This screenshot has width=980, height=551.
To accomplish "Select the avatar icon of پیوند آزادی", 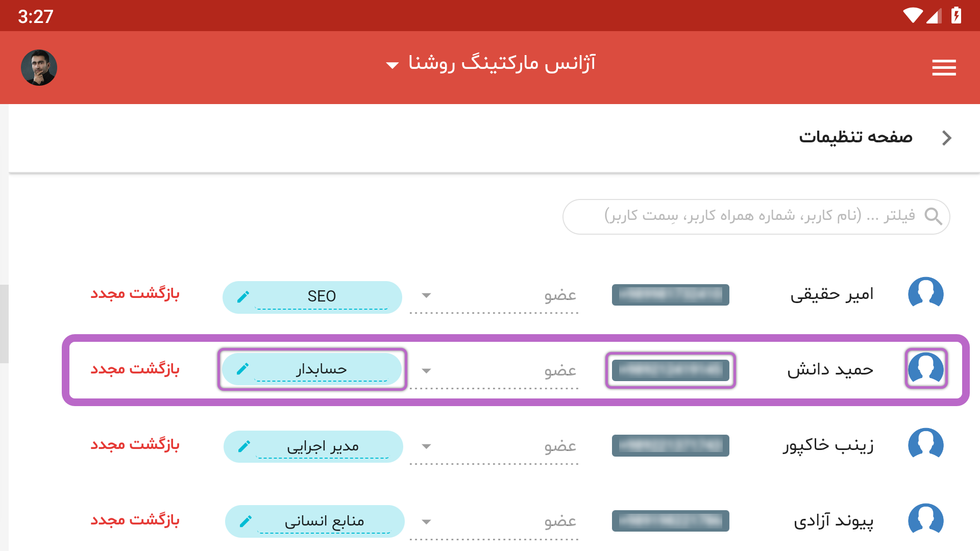I will (926, 520).
